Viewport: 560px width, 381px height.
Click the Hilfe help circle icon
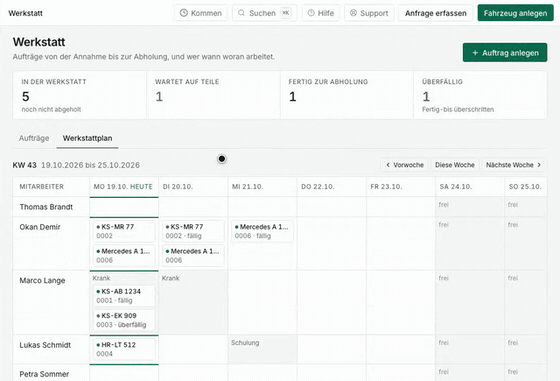(311, 13)
